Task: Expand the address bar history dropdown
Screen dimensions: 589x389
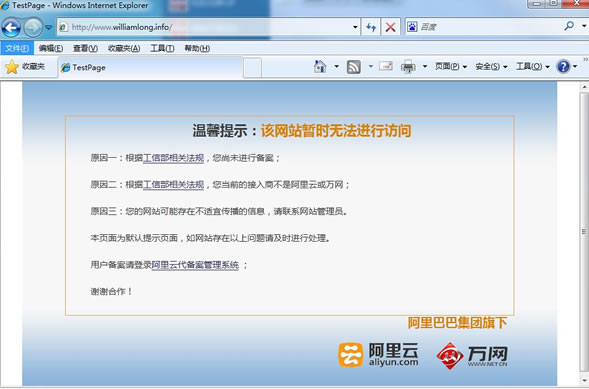Action: coord(355,27)
